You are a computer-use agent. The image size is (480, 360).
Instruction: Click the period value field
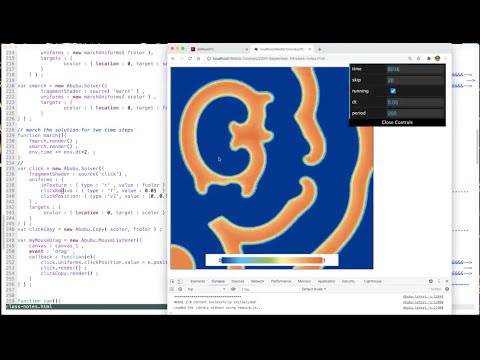point(415,113)
